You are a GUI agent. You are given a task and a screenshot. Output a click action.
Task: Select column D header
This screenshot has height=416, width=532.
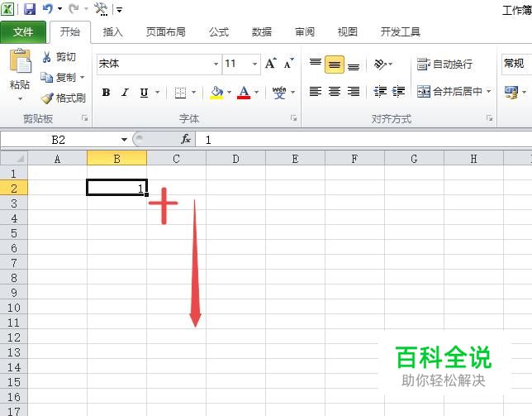(x=235, y=159)
